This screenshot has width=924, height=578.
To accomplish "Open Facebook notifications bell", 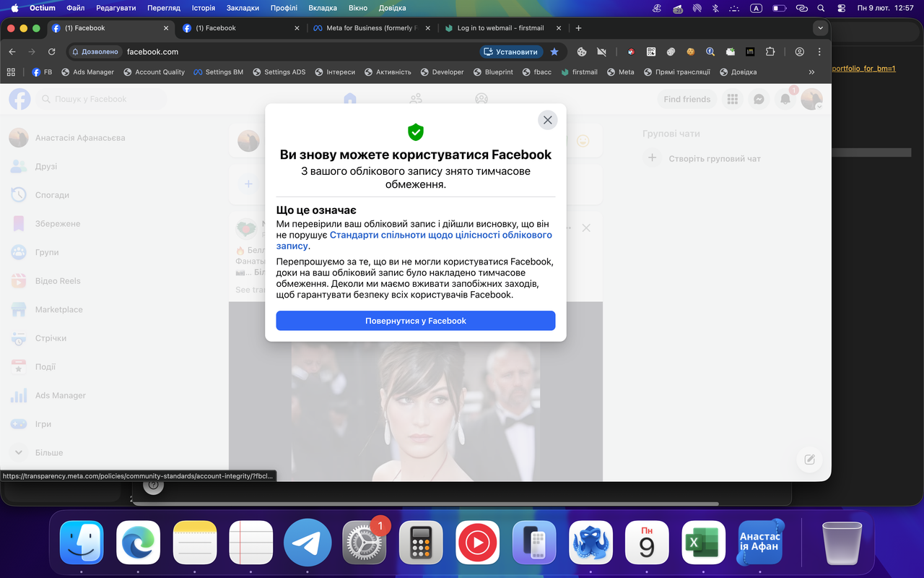I will click(785, 99).
